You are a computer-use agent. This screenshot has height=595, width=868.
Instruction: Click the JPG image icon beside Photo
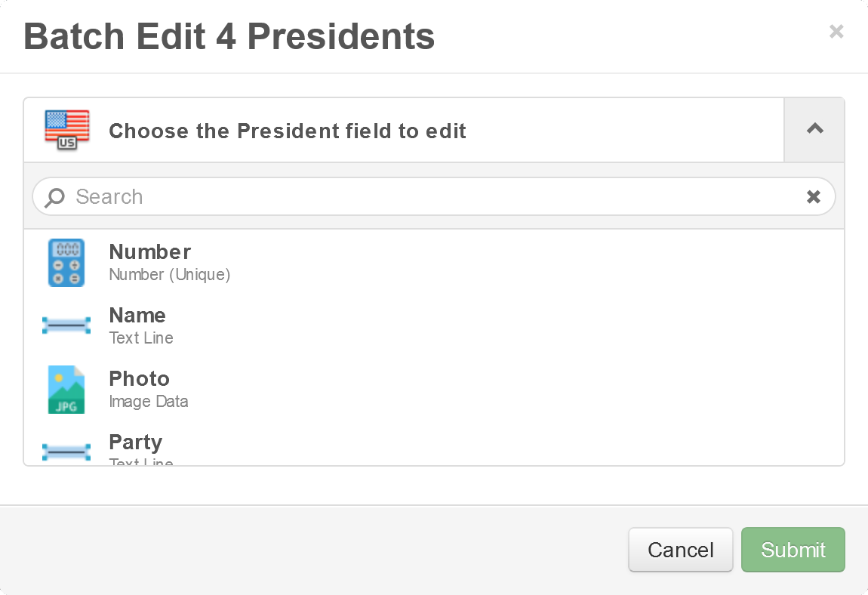(x=66, y=389)
